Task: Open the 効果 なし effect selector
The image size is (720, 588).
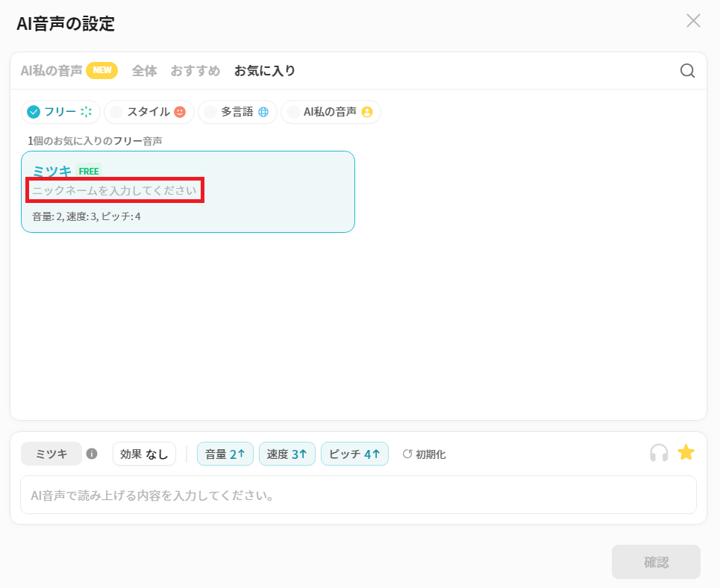Action: pos(144,454)
